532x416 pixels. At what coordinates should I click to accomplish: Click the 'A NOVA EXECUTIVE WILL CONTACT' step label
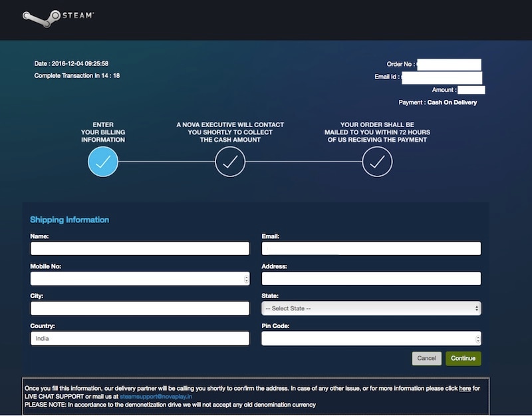(230, 132)
